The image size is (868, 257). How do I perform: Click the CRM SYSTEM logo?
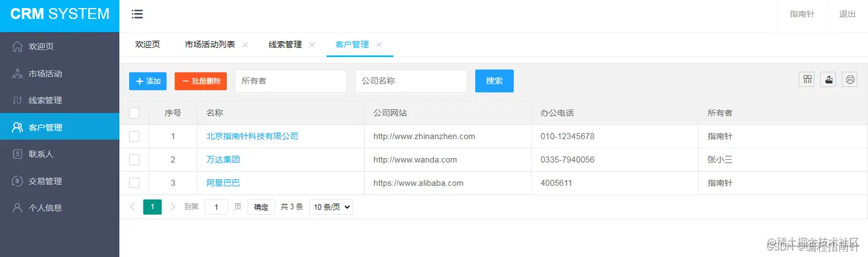(x=60, y=14)
